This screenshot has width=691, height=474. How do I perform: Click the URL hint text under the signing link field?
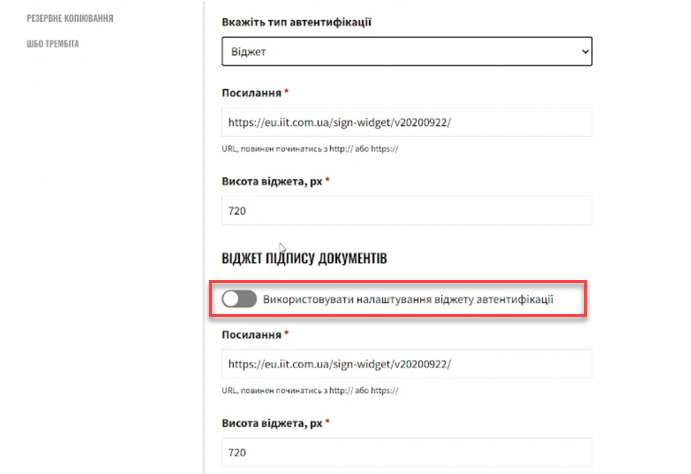310,390
